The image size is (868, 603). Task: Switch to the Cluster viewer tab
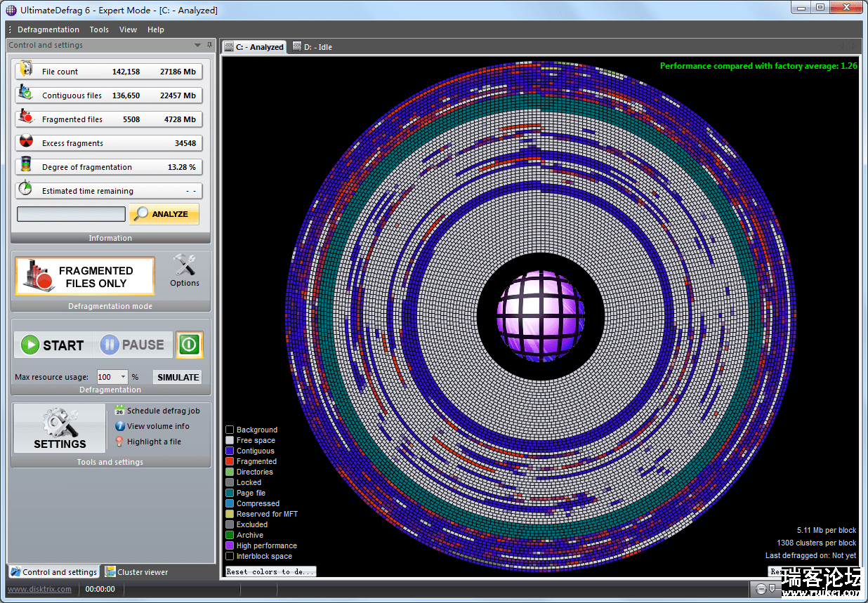point(137,572)
